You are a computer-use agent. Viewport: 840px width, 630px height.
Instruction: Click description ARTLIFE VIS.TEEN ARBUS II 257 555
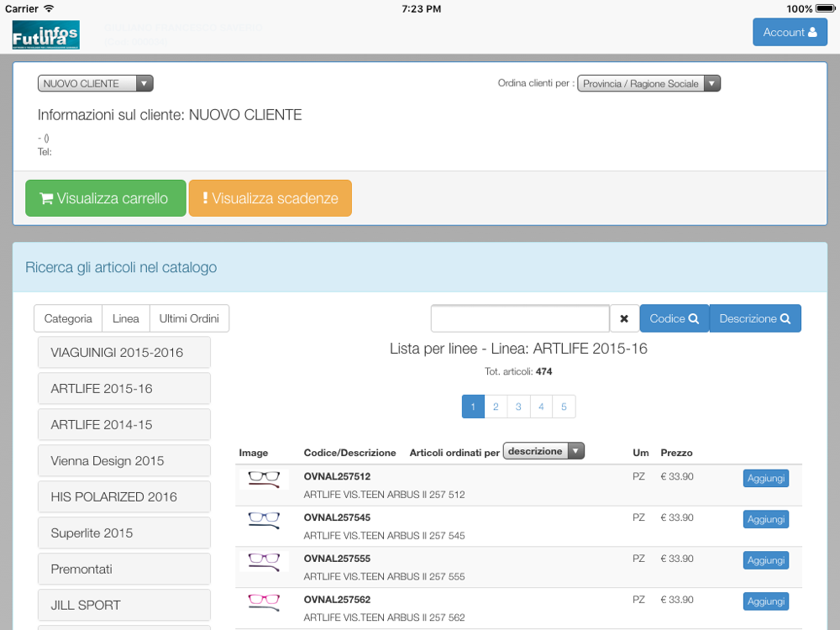point(384,576)
